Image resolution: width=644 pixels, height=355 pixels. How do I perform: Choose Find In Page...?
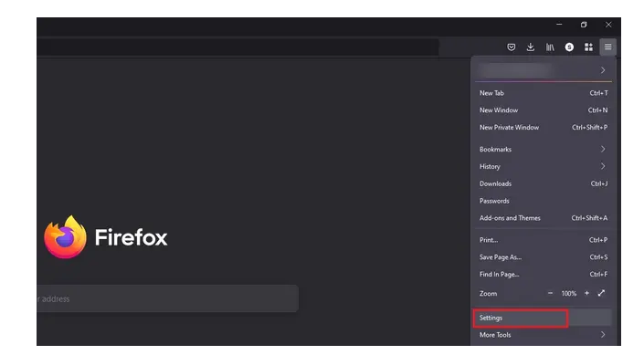[x=543, y=274]
